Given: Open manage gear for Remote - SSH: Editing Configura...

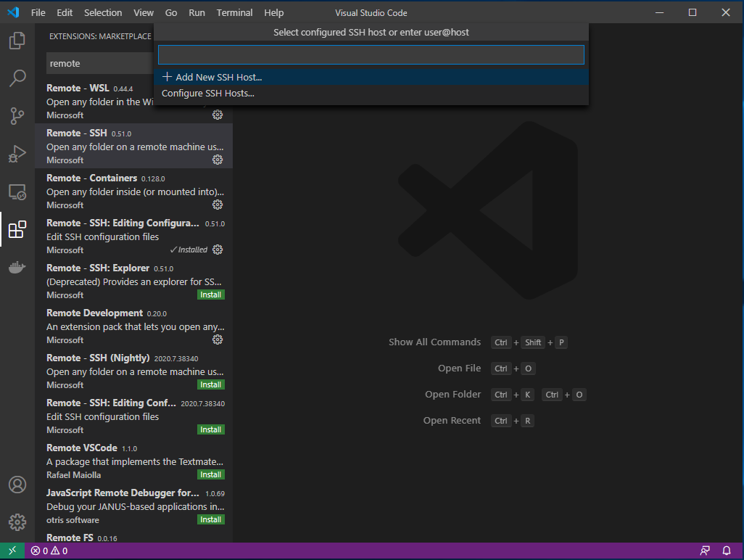Looking at the screenshot, I should (x=218, y=250).
